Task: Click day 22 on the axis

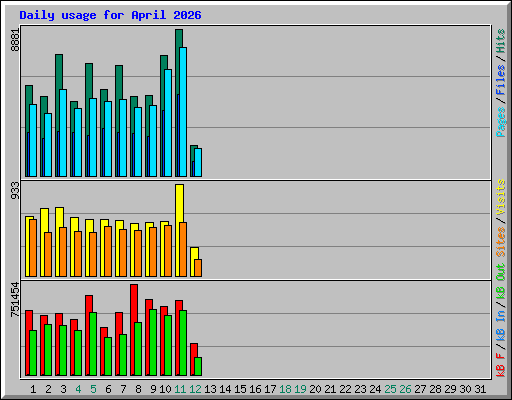Action: pyautogui.click(x=345, y=389)
